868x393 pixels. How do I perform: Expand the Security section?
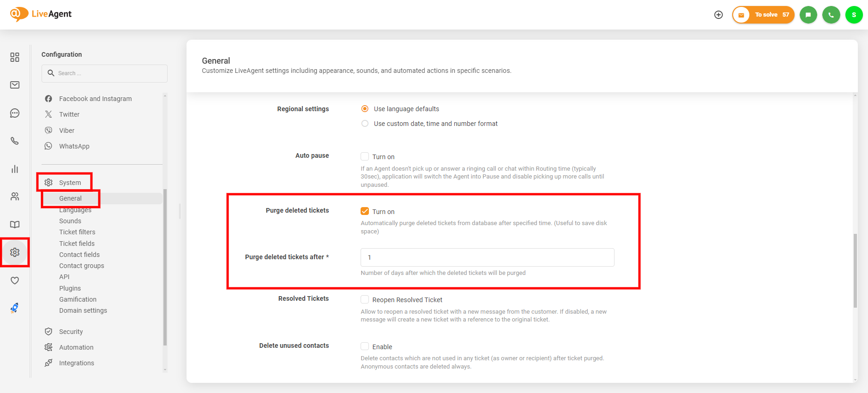point(71,332)
